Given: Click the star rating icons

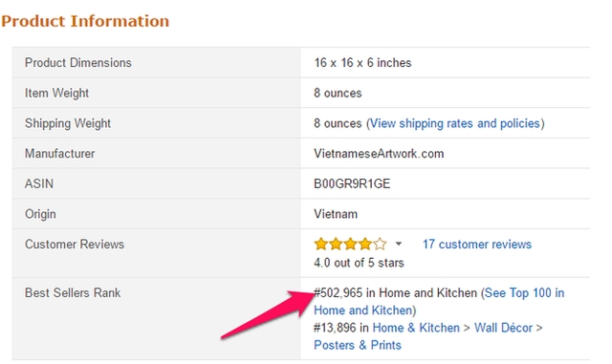Looking at the screenshot, I should click(x=351, y=245).
